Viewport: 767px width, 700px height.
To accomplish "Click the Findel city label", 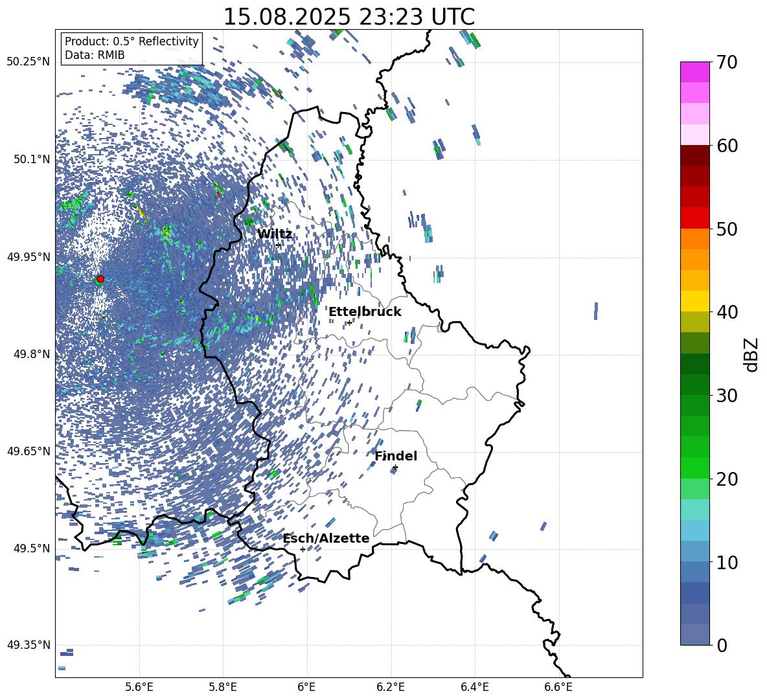I will tap(396, 456).
